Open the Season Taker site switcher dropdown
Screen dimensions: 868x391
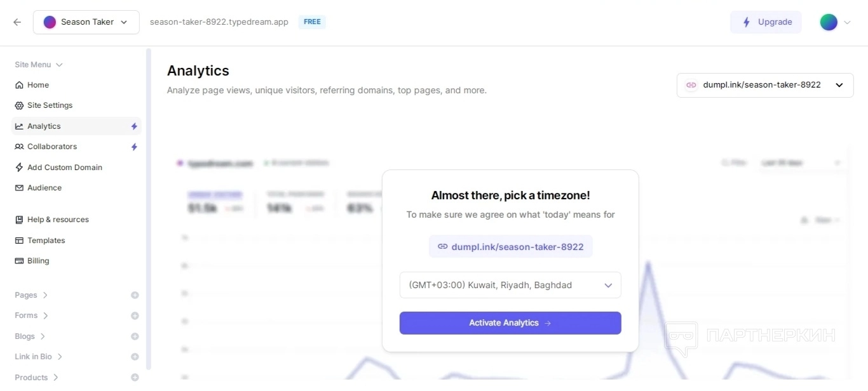[86, 22]
